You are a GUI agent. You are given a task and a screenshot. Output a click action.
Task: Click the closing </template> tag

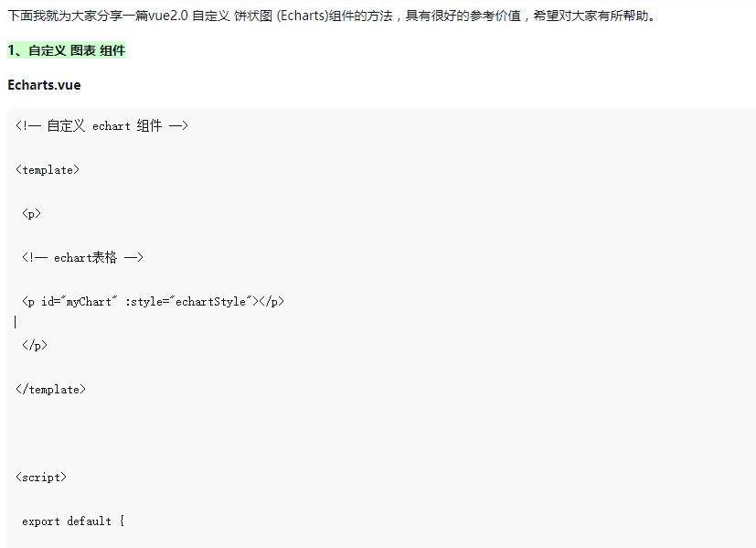tap(50, 390)
